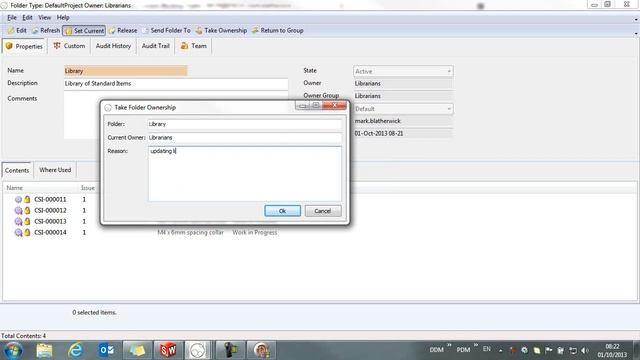Viewport: 640px width, 360px height.
Task: Select row CSI-000014
Action: [x=50, y=232]
